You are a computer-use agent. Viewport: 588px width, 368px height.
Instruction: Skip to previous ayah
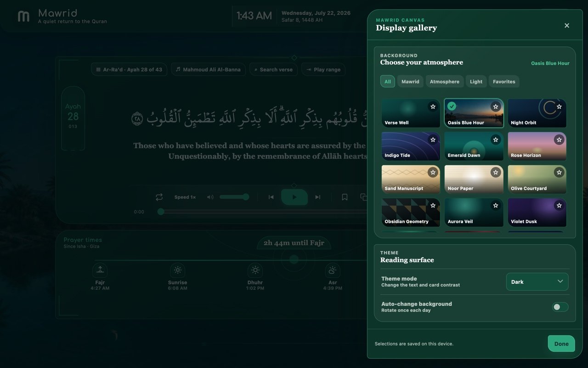pos(271,197)
